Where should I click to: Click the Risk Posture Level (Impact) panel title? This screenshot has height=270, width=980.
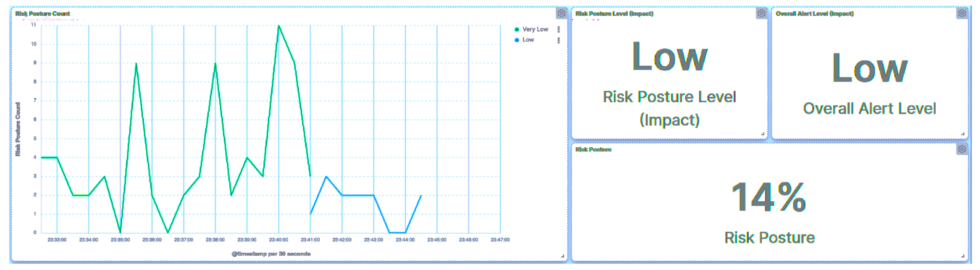click(x=614, y=14)
